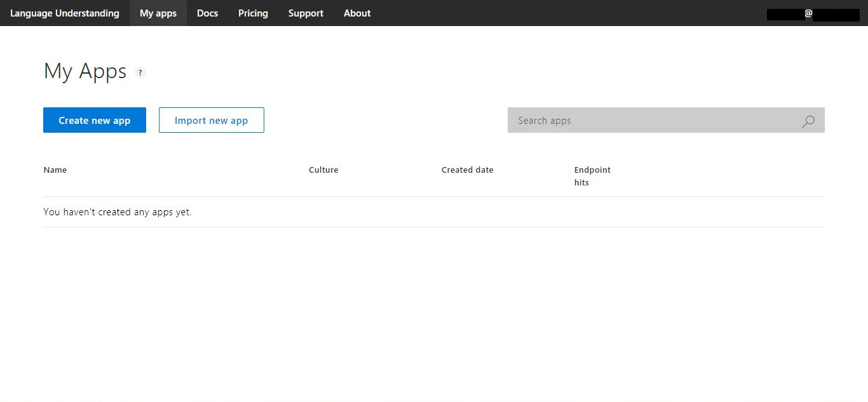This screenshot has width=868, height=402.
Task: Click the 'You haven't created any apps yet.' message
Action: [x=118, y=212]
